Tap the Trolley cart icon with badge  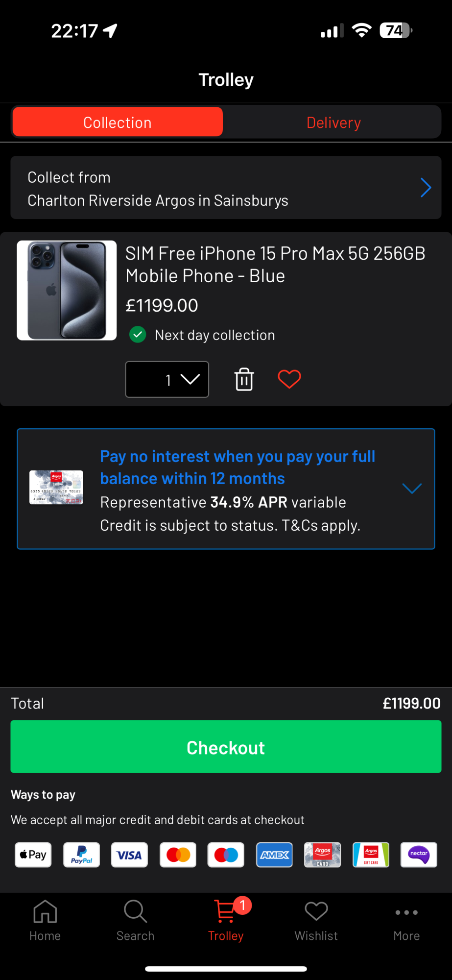click(x=226, y=910)
